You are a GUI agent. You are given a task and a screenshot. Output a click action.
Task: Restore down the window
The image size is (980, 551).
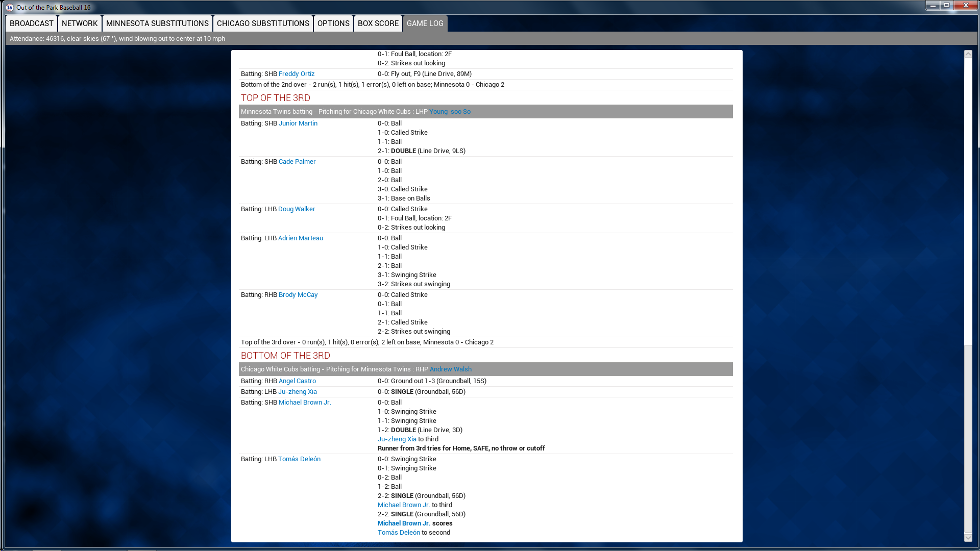pyautogui.click(x=947, y=6)
